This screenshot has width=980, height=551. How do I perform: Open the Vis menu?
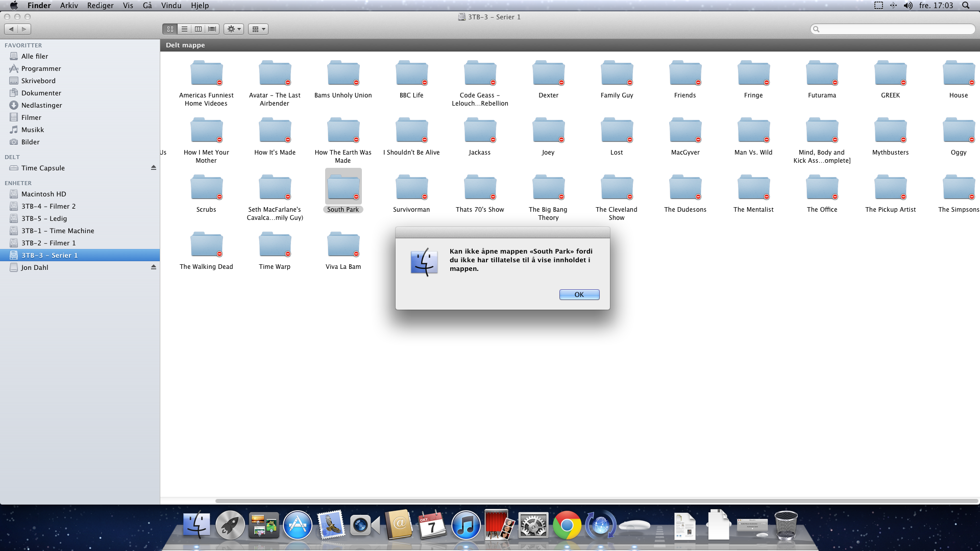click(128, 6)
